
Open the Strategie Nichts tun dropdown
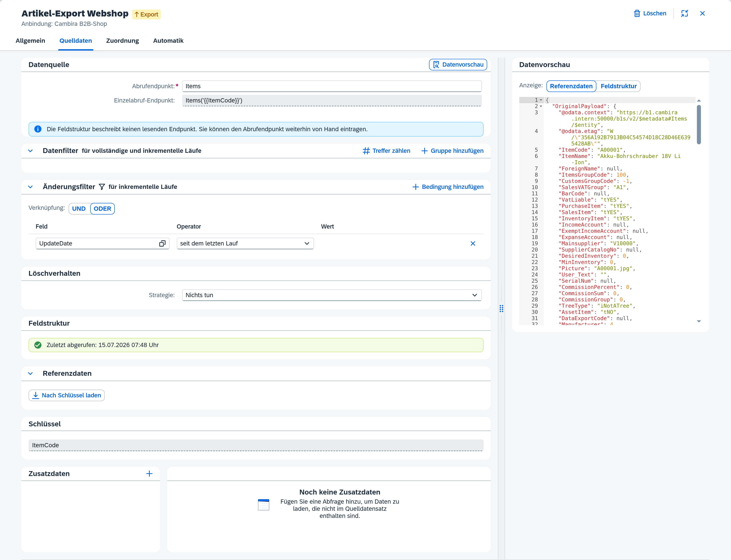click(x=332, y=295)
